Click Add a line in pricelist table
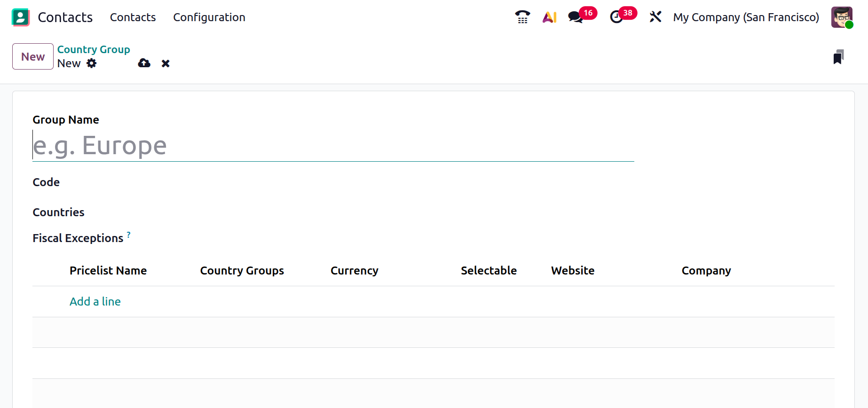The height and width of the screenshot is (408, 868). click(95, 302)
